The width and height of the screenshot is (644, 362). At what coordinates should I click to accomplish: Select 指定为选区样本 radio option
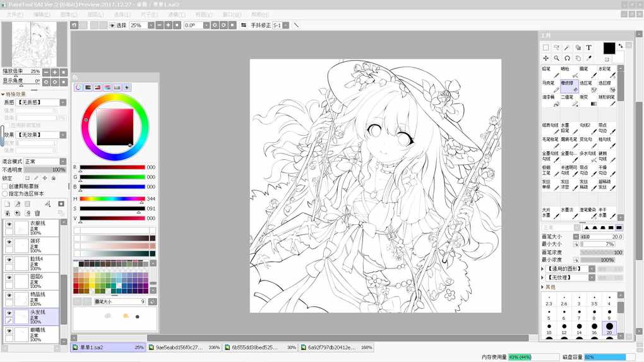point(5,193)
